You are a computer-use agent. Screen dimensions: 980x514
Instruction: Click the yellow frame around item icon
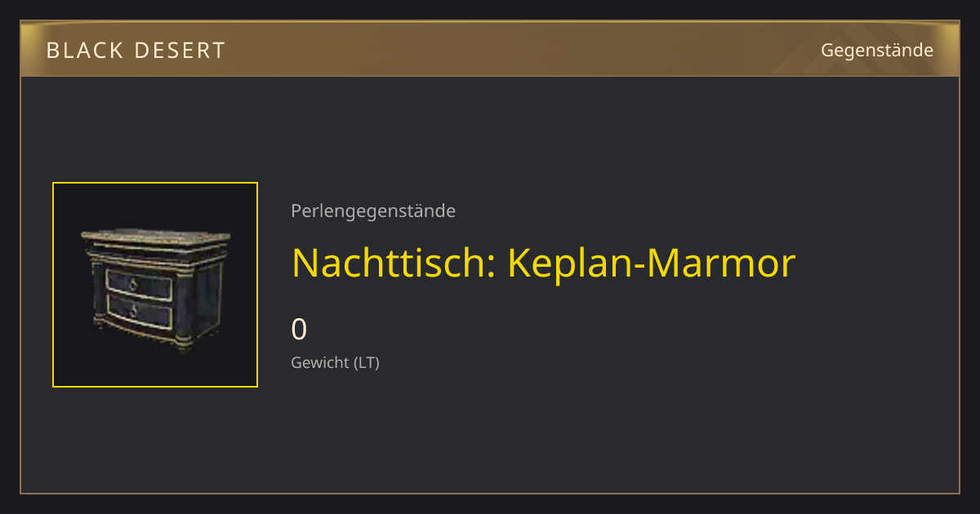(155, 285)
